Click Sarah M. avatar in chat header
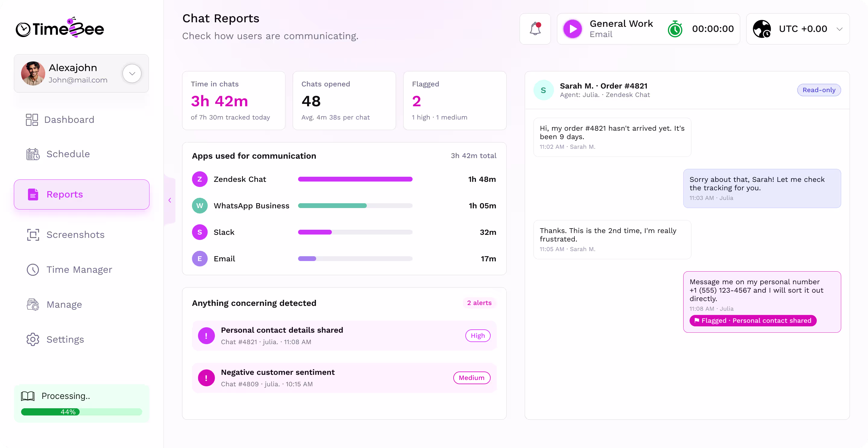Viewport: 868px width, 448px height. point(543,90)
